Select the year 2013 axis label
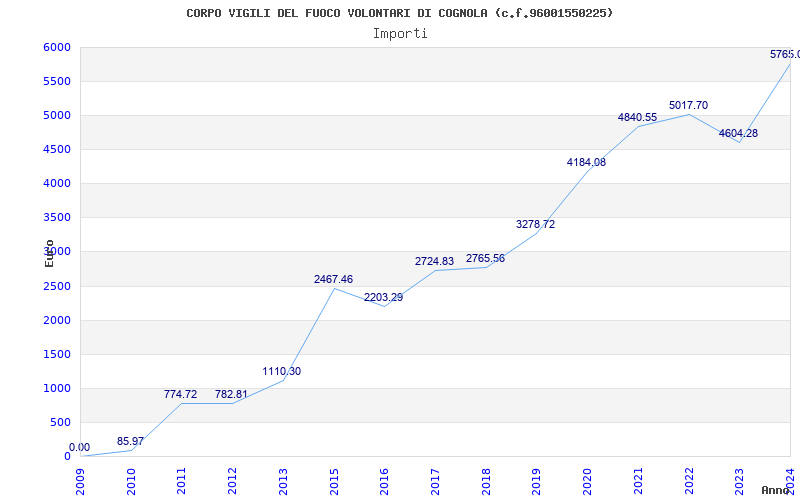The height and width of the screenshot is (500, 800). [283, 482]
